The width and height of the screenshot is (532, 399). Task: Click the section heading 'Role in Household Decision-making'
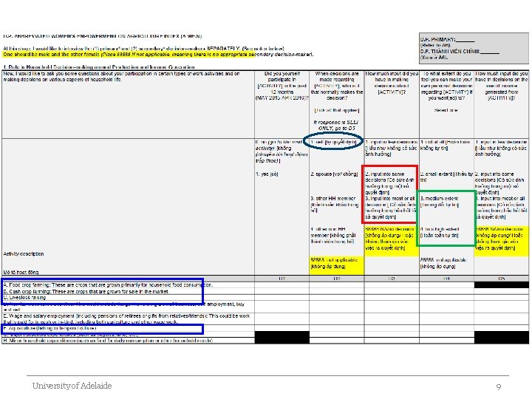pyautogui.click(x=99, y=66)
